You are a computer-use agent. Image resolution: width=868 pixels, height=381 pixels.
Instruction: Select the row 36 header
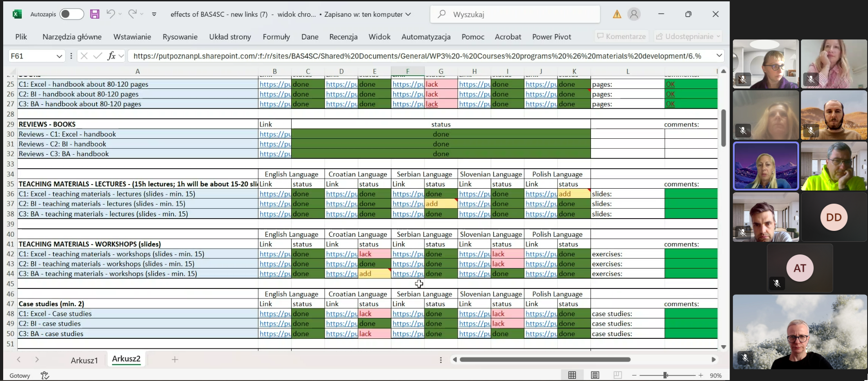pos(10,194)
